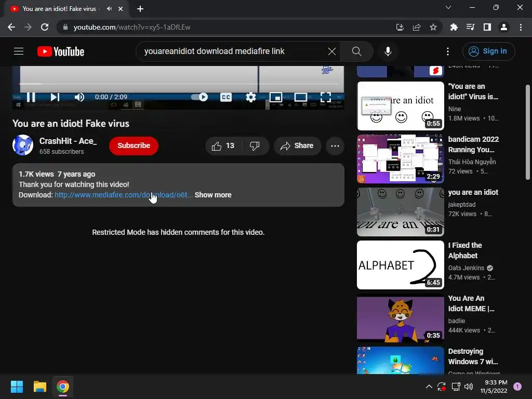The image size is (532, 399).
Task: Open Chrome three-dot menu
Action: click(x=521, y=27)
